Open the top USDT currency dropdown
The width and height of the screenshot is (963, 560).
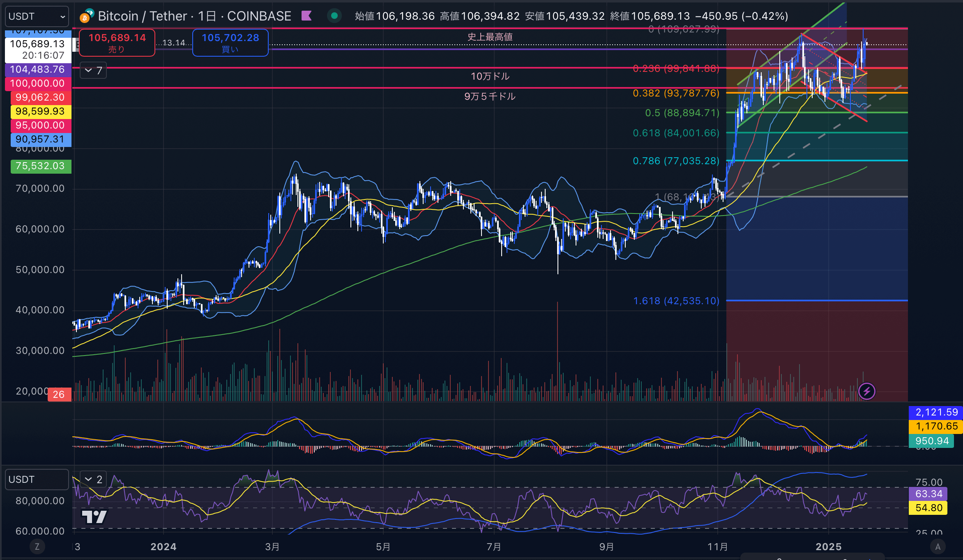click(x=37, y=16)
